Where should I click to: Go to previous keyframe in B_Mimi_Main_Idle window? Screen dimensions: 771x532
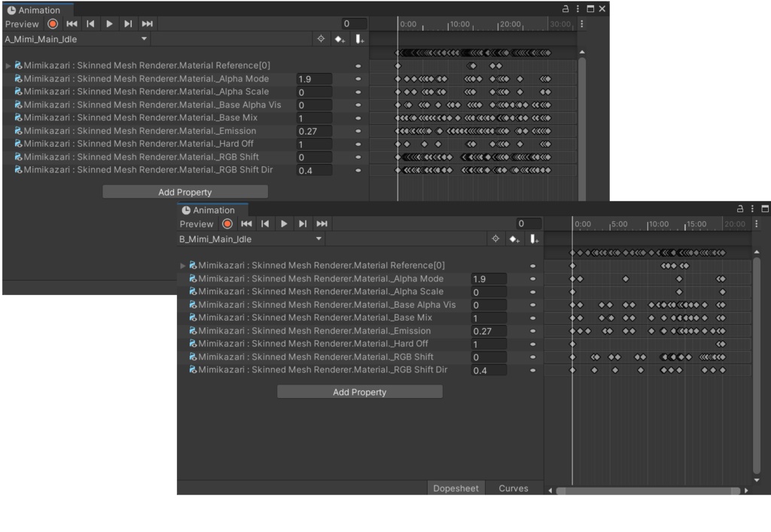[x=265, y=223]
